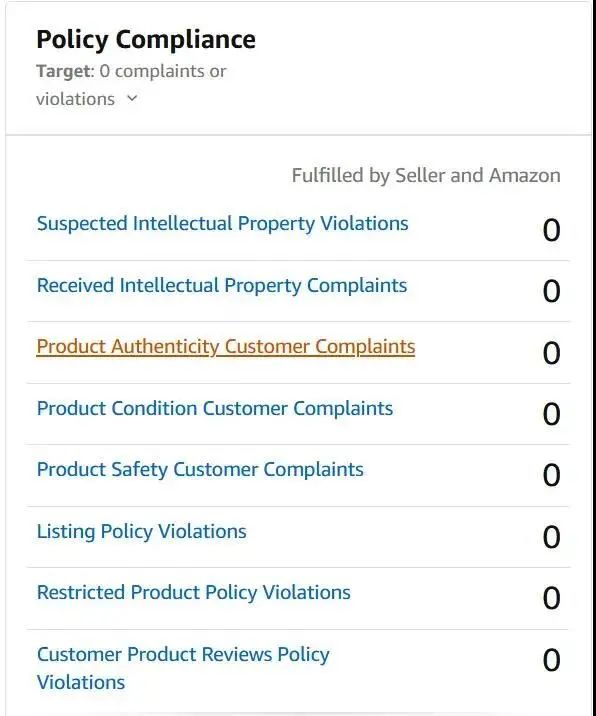This screenshot has width=596, height=716.
Task: Open Product Condition Customer Complaints
Action: [x=215, y=408]
